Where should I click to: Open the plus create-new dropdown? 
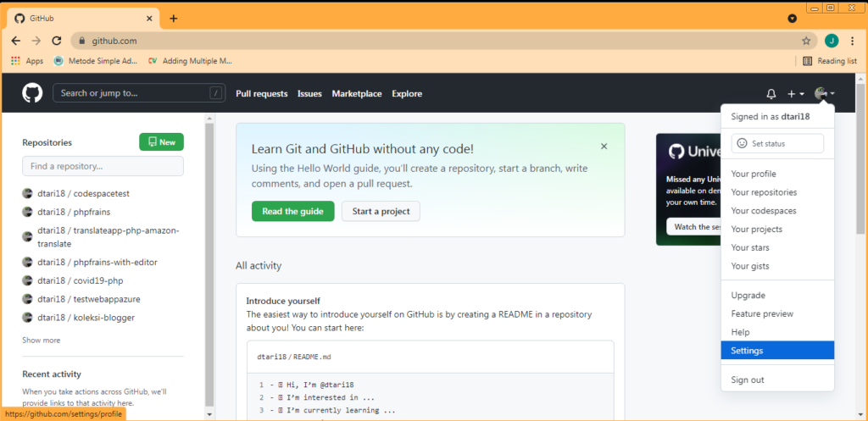click(x=795, y=93)
